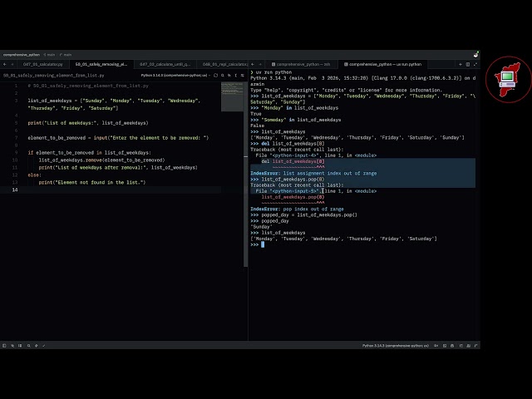This screenshot has width=532, height=399.
Task: Go forward in terminal pane history
Action: click(x=260, y=64)
